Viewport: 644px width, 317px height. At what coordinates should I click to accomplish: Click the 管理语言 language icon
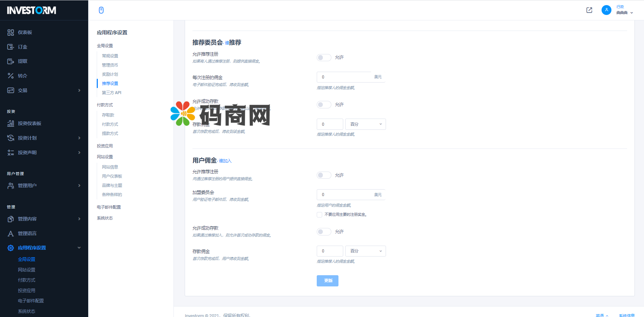coord(11,233)
